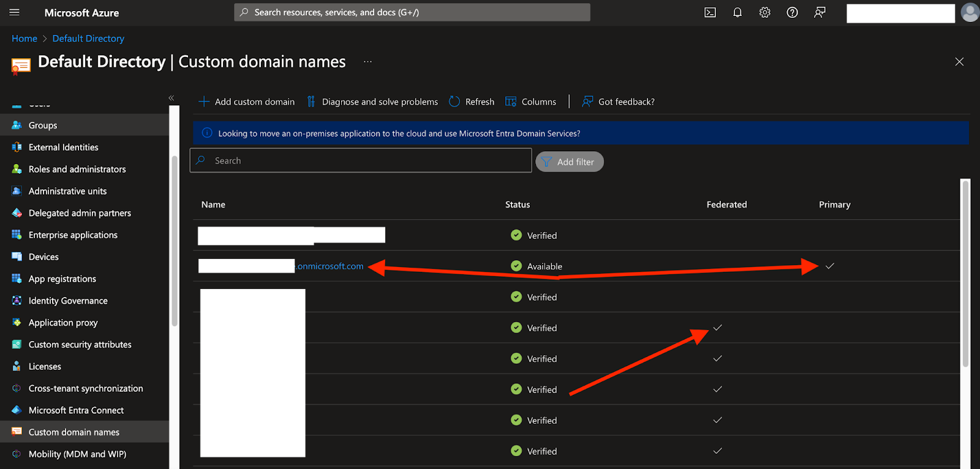Screen dimensions: 980x469
Task: Open the onmicrosoft.com domain link
Action: (330, 266)
